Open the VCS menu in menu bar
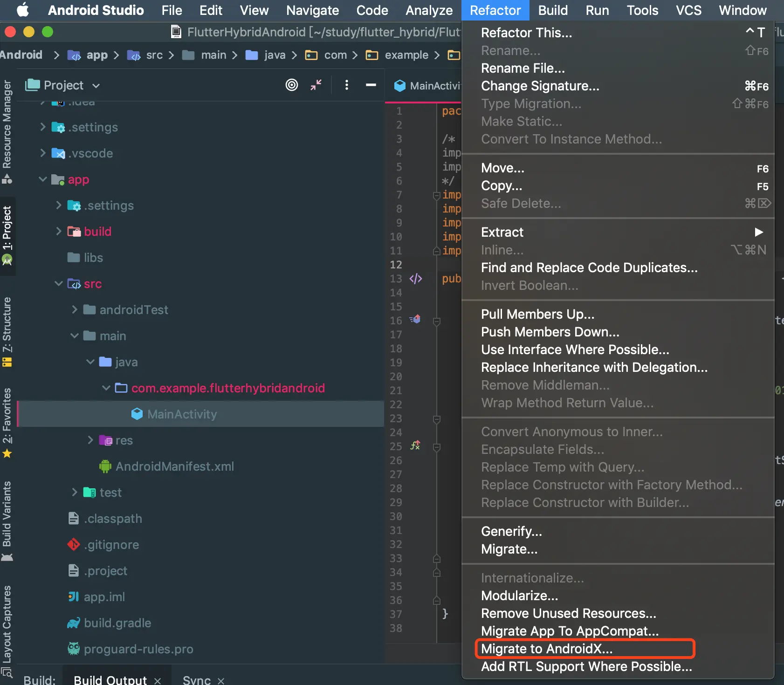The image size is (784, 685). click(x=688, y=10)
